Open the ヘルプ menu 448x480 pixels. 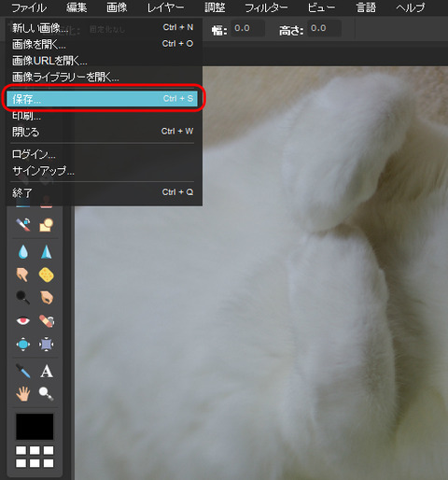point(411,7)
